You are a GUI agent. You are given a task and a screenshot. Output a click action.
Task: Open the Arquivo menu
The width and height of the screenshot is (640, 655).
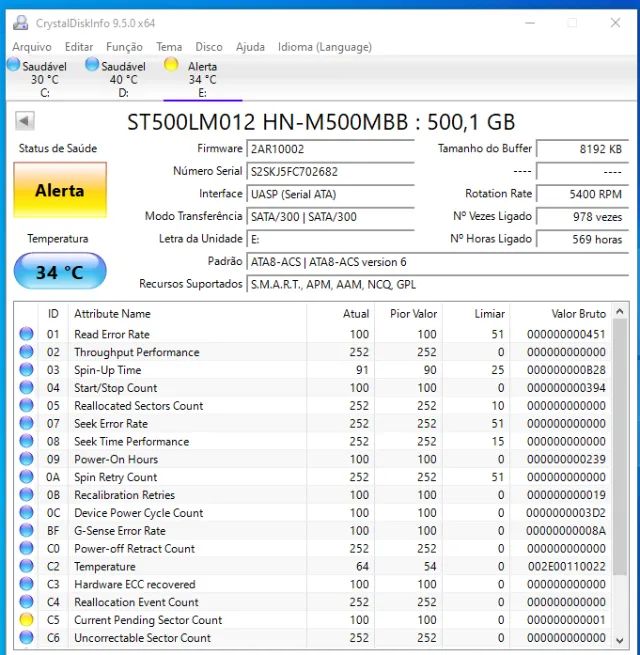point(32,47)
